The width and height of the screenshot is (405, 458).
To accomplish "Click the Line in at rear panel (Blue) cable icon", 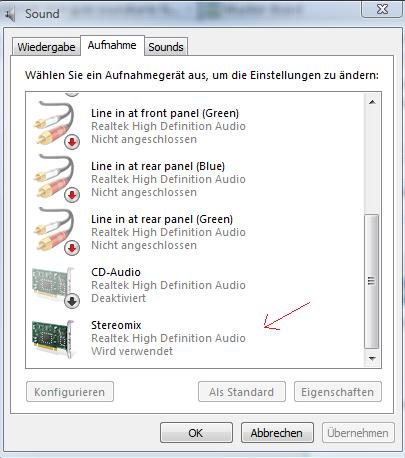I will click(x=55, y=177).
